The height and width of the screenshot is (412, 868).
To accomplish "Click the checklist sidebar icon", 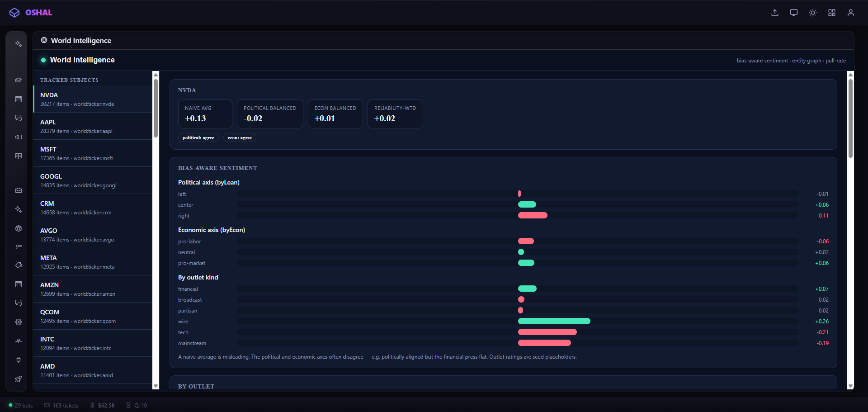I will (x=19, y=247).
